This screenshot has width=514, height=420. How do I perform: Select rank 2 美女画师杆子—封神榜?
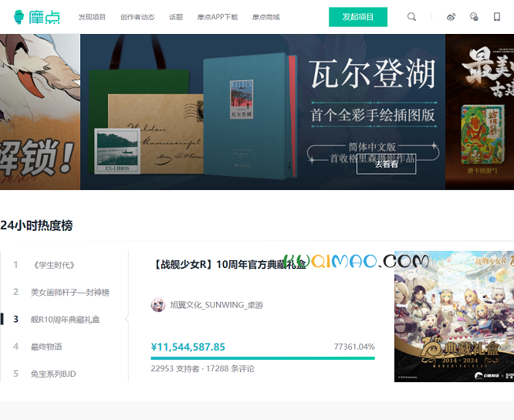tap(70, 292)
